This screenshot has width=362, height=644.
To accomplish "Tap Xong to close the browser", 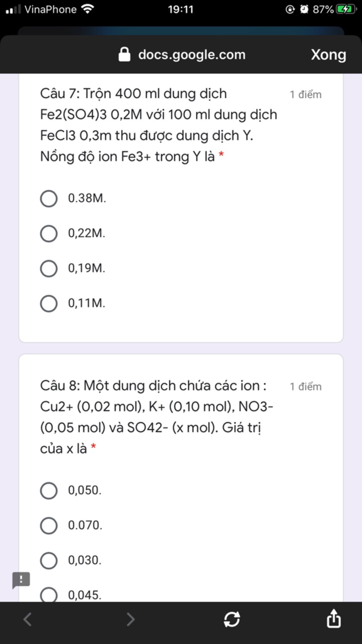I will point(328,55).
